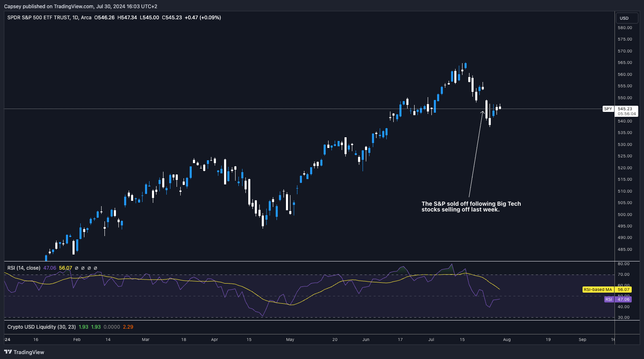The image size is (644, 359).
Task: Click the 485.00 price axis label
Action: [x=625, y=250]
